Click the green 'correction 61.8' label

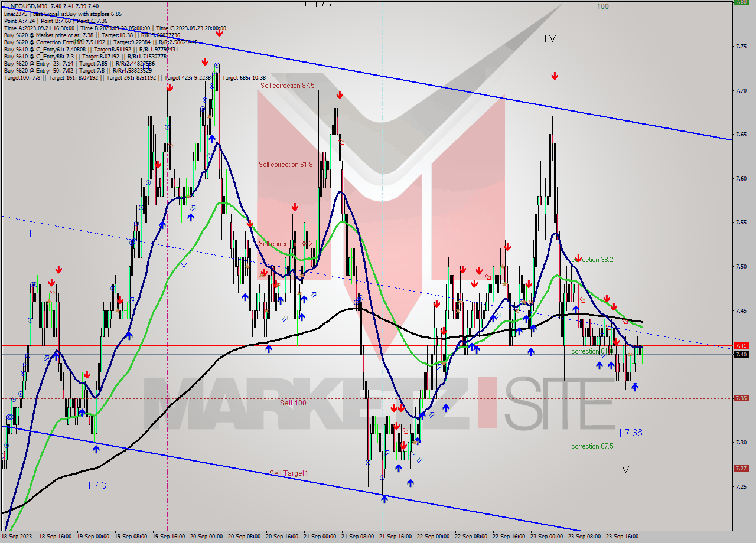[x=592, y=352]
